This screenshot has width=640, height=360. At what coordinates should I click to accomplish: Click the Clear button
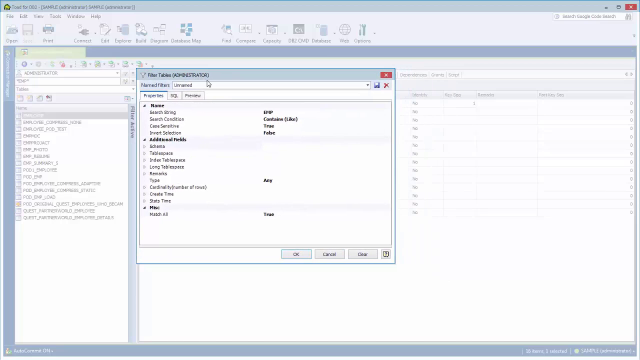[362, 254]
